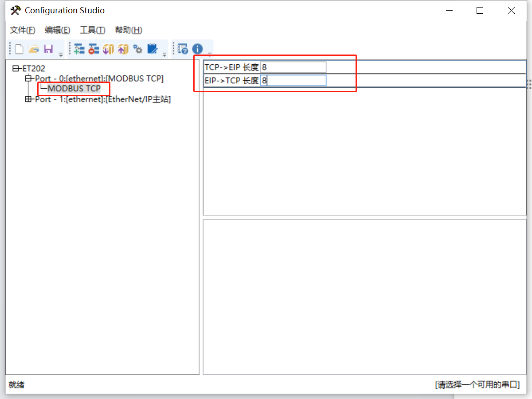The height and width of the screenshot is (399, 532).
Task: Select the ET202 root item
Action: 34,69
